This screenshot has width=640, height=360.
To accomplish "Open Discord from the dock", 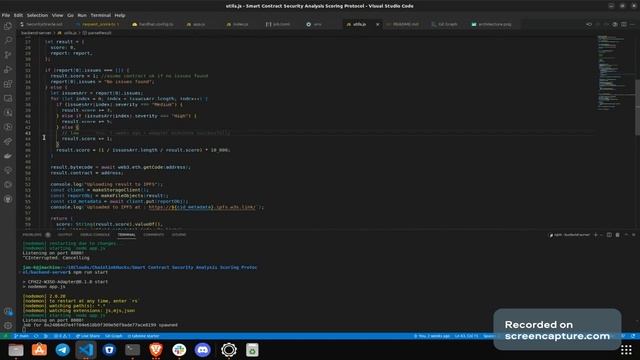I will (x=202, y=350).
